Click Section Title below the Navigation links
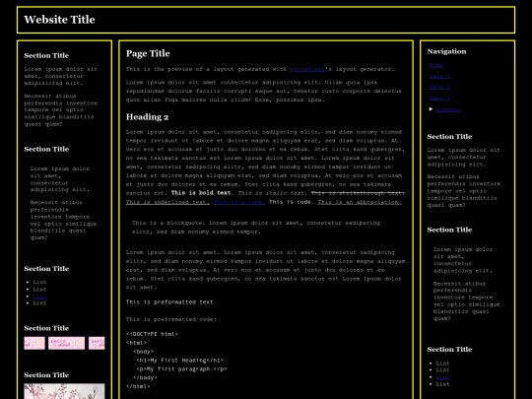Screen dimensions: 532x399 (449, 137)
